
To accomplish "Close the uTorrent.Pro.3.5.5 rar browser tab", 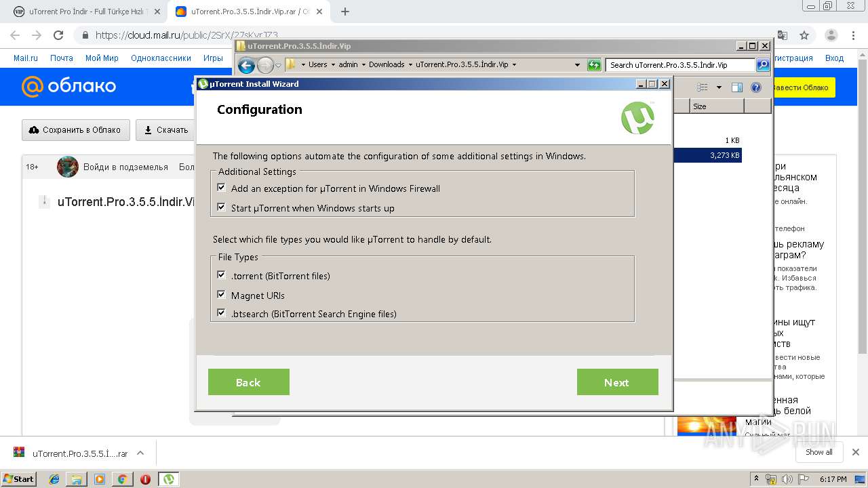I will click(319, 12).
